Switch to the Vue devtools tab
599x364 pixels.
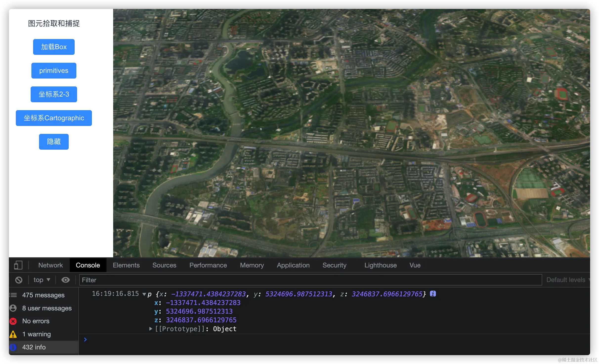point(415,265)
